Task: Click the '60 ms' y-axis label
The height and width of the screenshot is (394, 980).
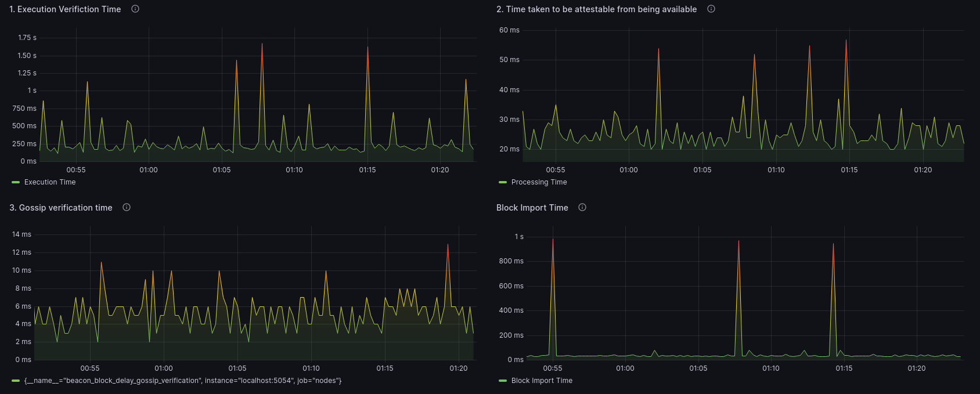Action: pos(510,30)
